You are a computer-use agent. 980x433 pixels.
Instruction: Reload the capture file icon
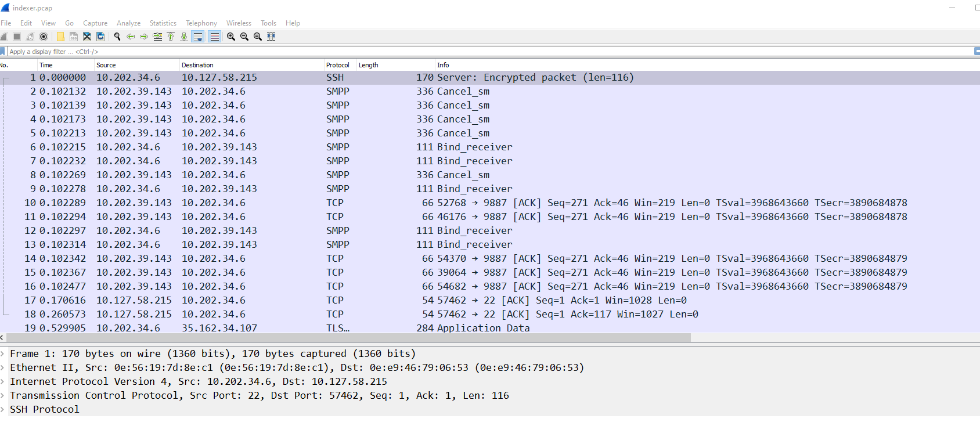(x=100, y=37)
